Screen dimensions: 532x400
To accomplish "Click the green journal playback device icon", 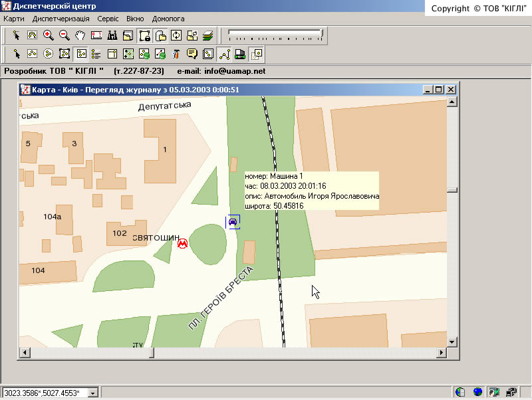I will [x=240, y=54].
